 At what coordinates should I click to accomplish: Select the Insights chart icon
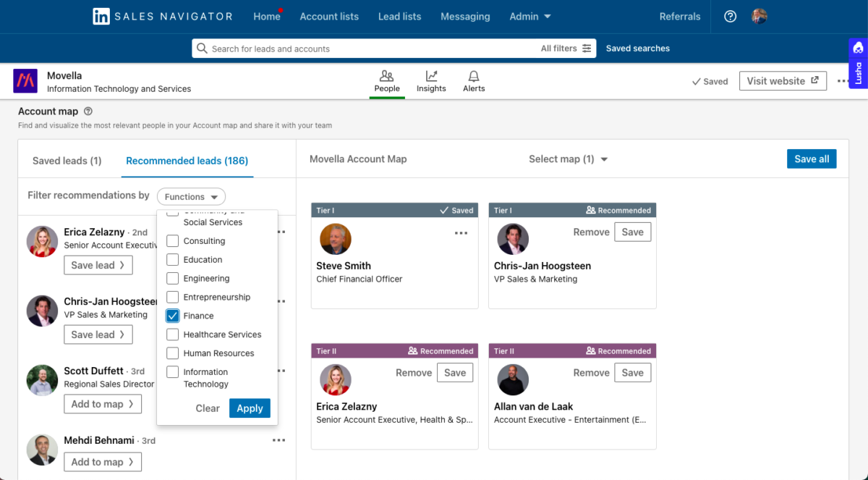click(431, 76)
